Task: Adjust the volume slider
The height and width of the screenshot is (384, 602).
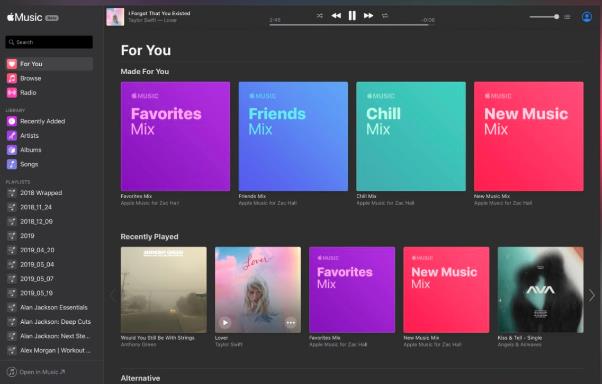Action: (544, 17)
